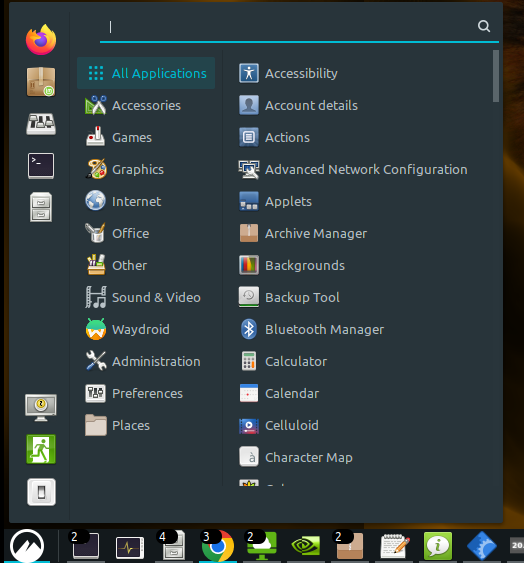Show the four grouped Files windows in the panel

click(173, 546)
